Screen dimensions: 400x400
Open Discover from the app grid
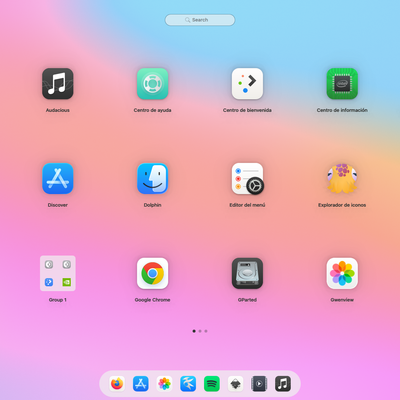58,178
